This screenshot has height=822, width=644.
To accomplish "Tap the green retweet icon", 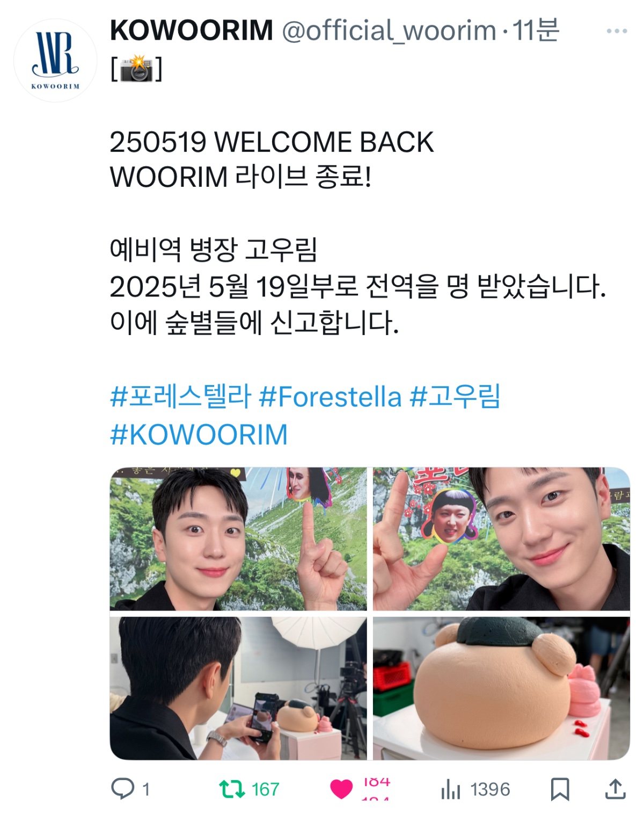I will pyautogui.click(x=232, y=789).
